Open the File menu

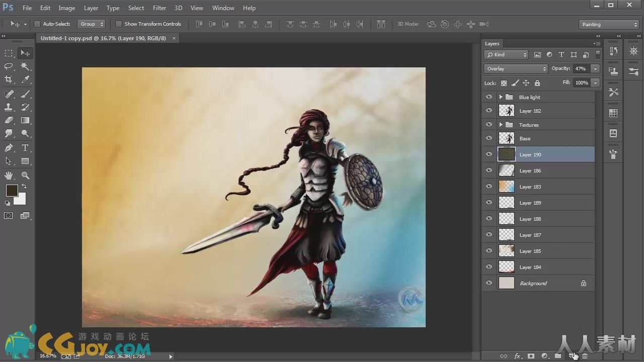point(27,8)
